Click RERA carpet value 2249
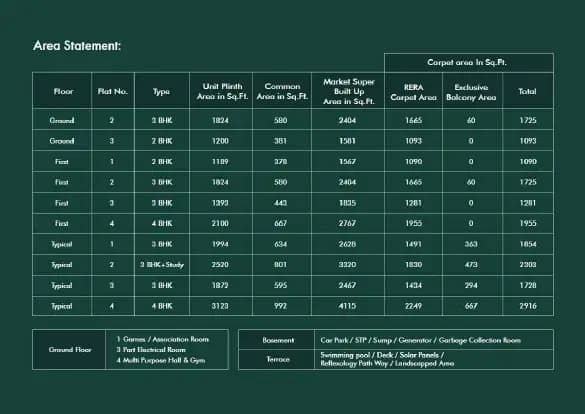The image size is (585, 414). (x=413, y=306)
